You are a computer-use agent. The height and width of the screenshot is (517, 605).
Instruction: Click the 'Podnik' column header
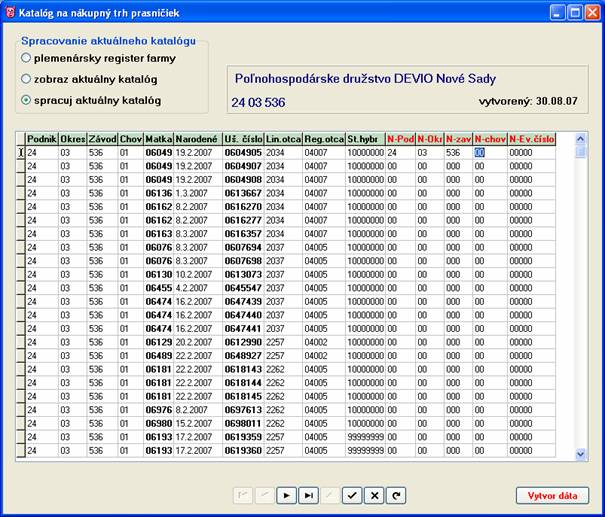click(42, 139)
